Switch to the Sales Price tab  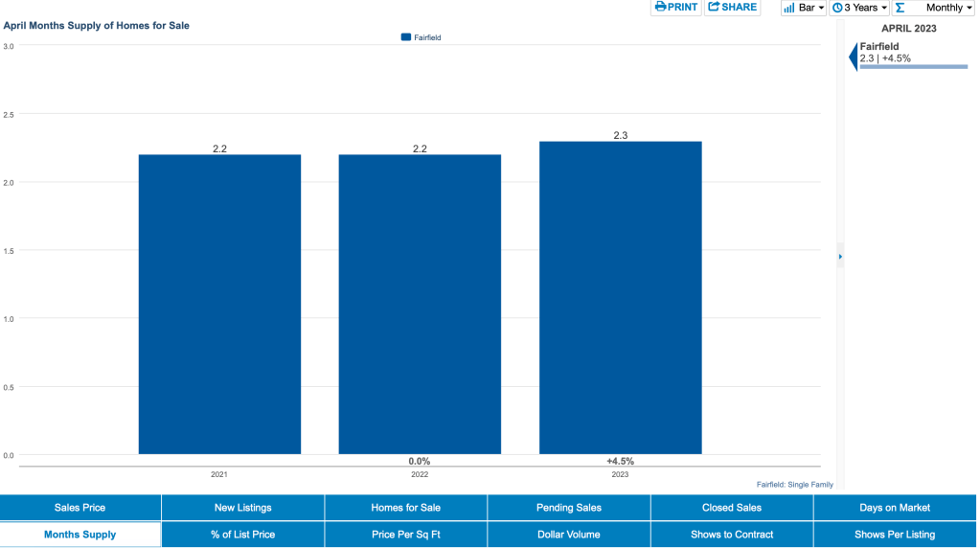(x=80, y=508)
